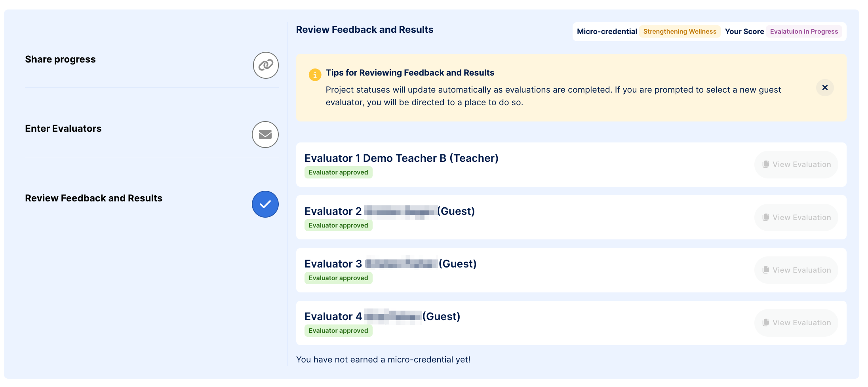Click Evaluator 2's approved status badge
The width and height of the screenshot is (868, 387).
[338, 226]
